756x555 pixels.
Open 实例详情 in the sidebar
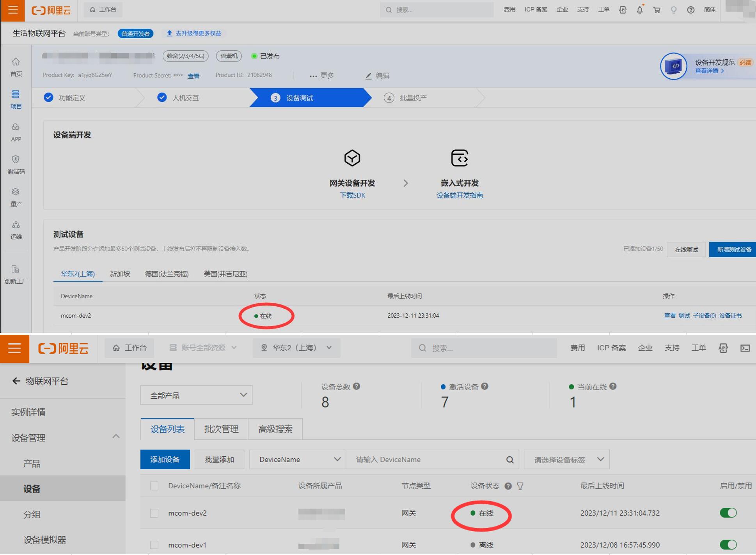click(28, 412)
